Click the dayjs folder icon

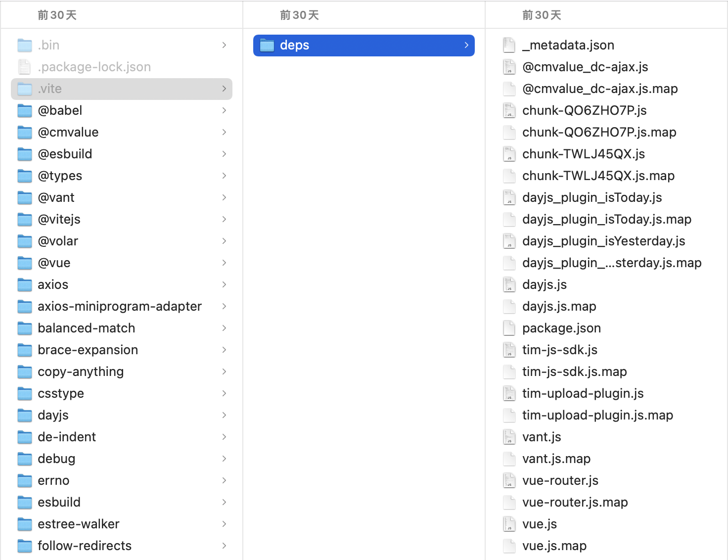click(x=25, y=416)
